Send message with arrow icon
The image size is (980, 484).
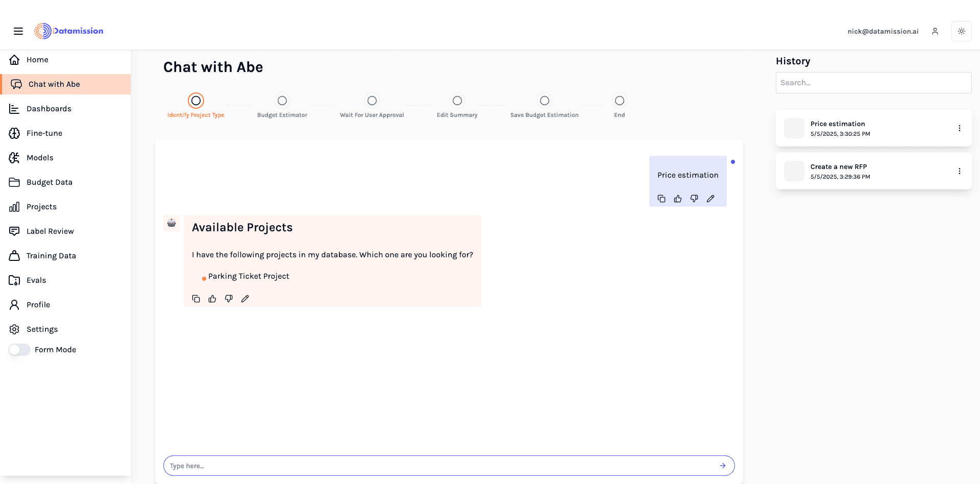pyautogui.click(x=723, y=466)
